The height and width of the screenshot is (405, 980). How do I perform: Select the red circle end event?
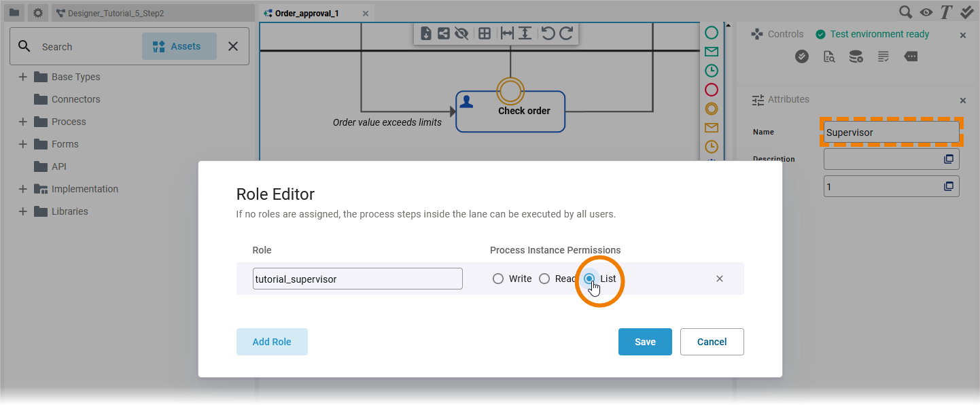(x=712, y=89)
